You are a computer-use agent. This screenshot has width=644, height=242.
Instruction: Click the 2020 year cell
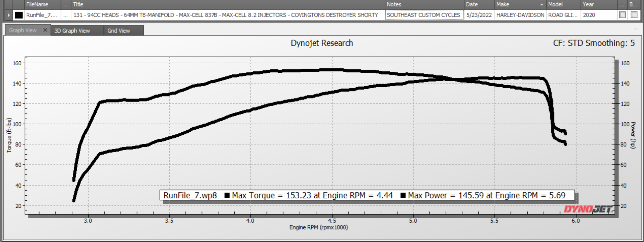(x=599, y=15)
